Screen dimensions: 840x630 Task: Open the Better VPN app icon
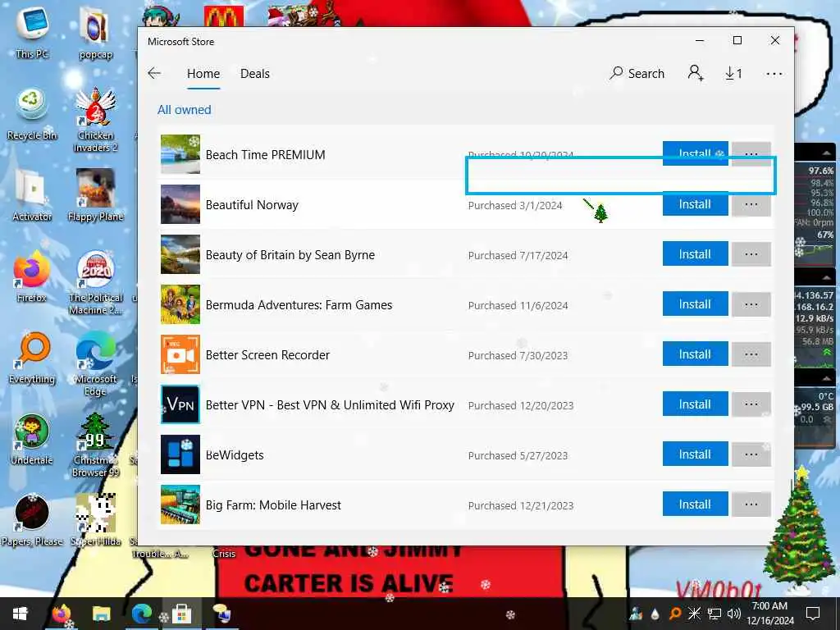(x=180, y=404)
